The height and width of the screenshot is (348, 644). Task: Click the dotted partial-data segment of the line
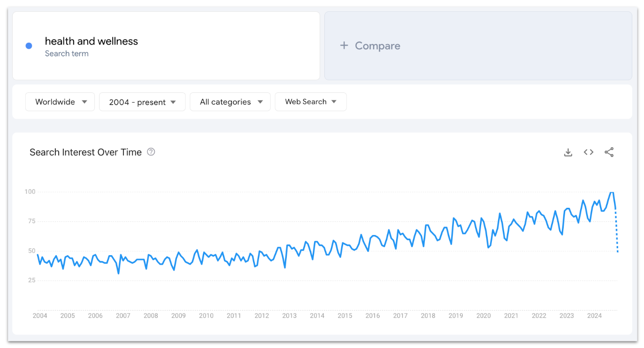616,231
